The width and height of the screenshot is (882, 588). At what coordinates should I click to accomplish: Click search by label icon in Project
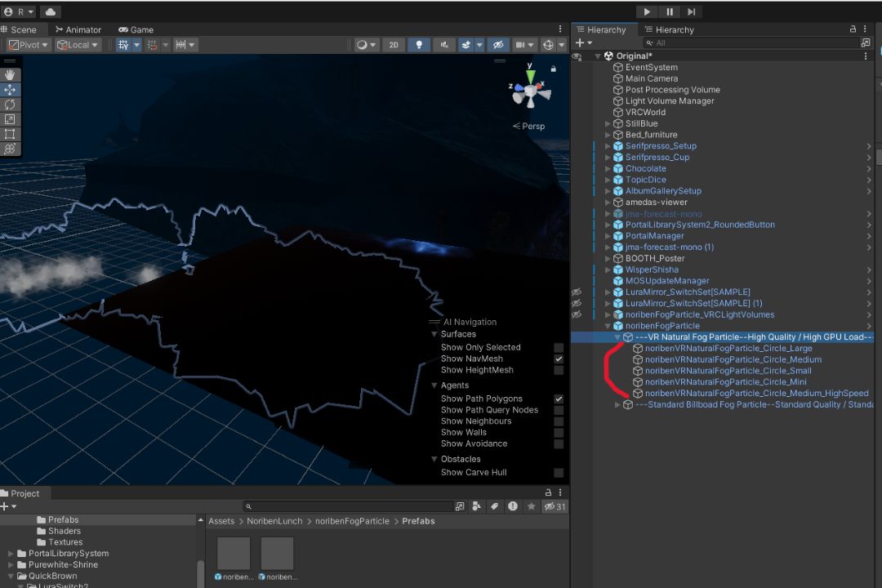494,506
